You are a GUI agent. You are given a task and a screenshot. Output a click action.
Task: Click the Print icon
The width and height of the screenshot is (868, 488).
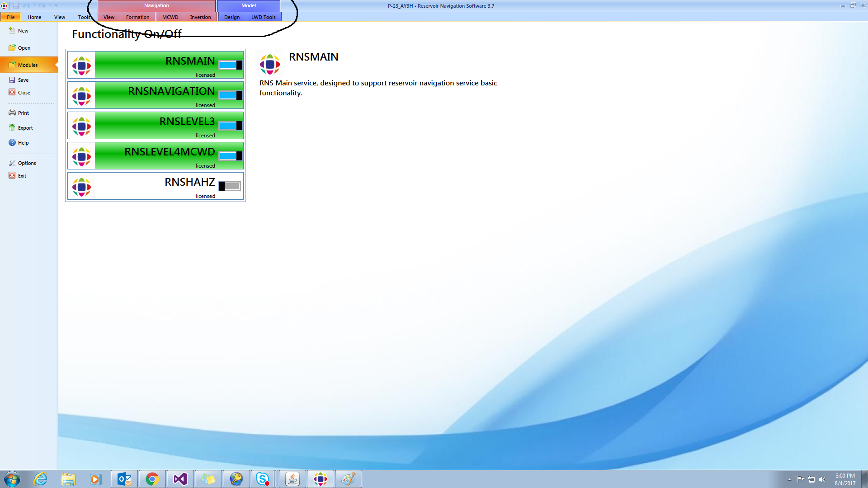12,113
